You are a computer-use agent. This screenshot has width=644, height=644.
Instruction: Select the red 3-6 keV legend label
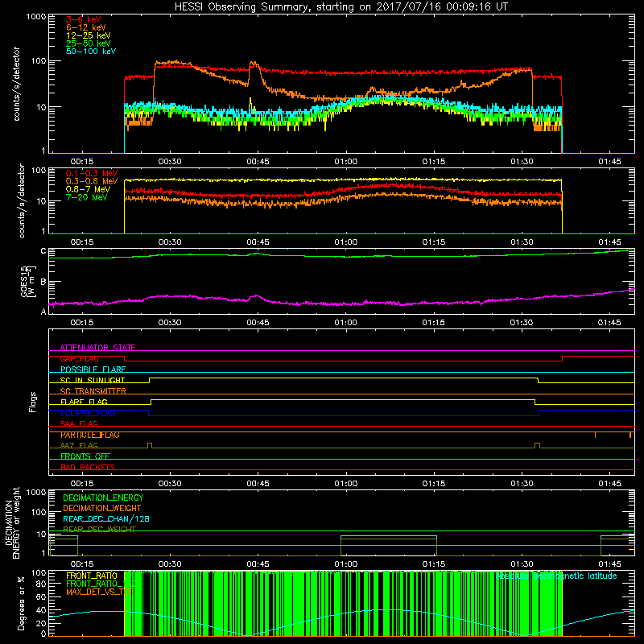click(x=83, y=19)
